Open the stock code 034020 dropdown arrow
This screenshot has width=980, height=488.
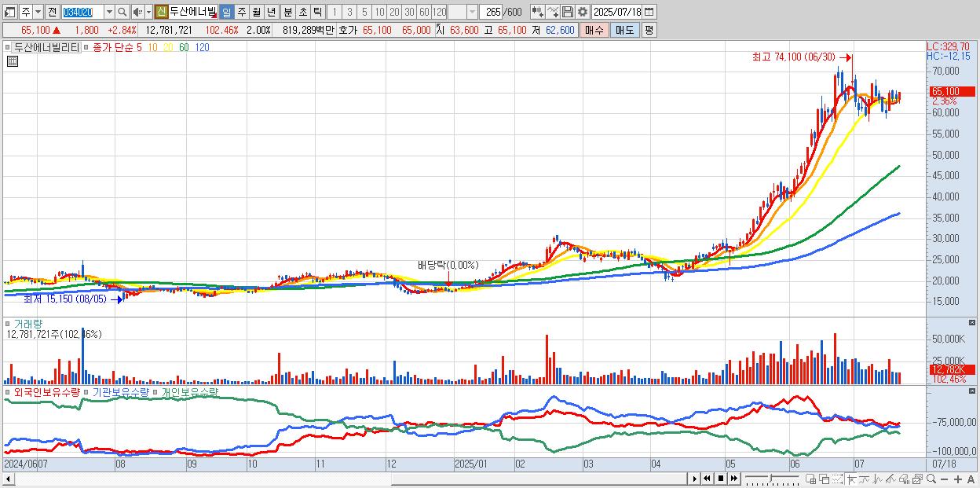[109, 12]
